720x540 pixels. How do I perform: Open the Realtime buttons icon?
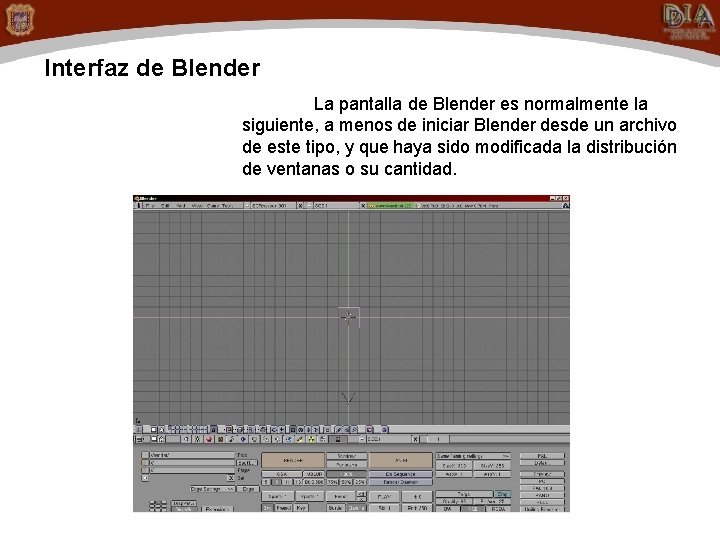[x=243, y=439]
